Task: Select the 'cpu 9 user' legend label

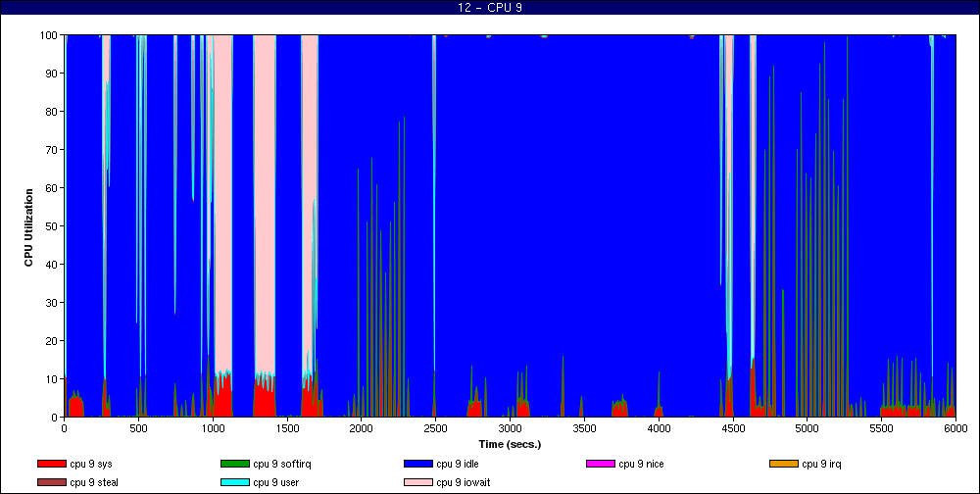Action: click(275, 483)
